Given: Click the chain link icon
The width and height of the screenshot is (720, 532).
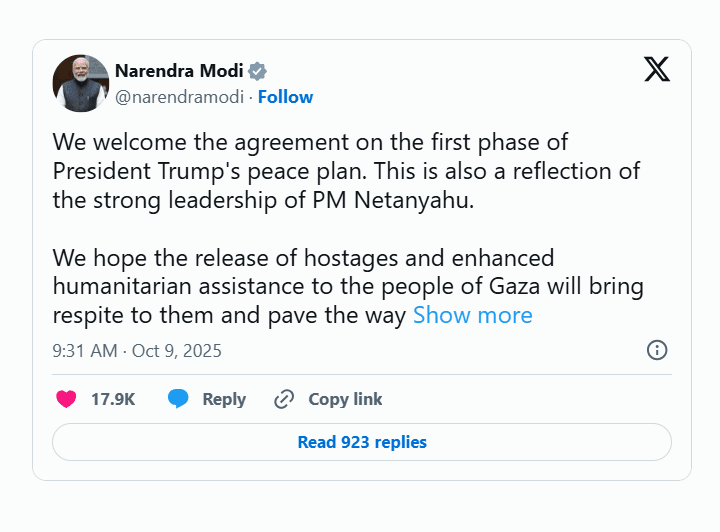Looking at the screenshot, I should tap(284, 399).
